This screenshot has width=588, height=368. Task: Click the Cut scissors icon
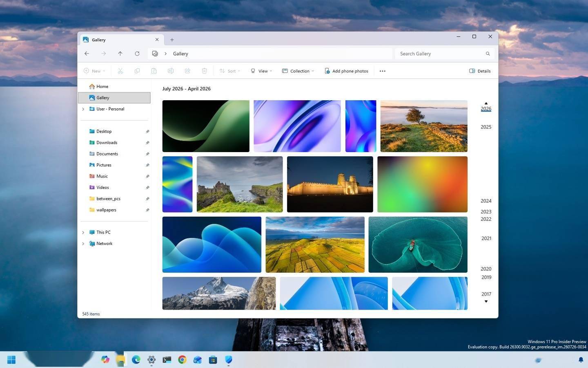click(120, 71)
